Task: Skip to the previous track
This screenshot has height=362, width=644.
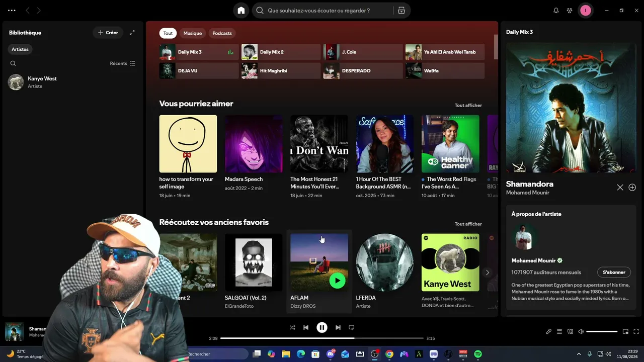Action: pos(306,327)
